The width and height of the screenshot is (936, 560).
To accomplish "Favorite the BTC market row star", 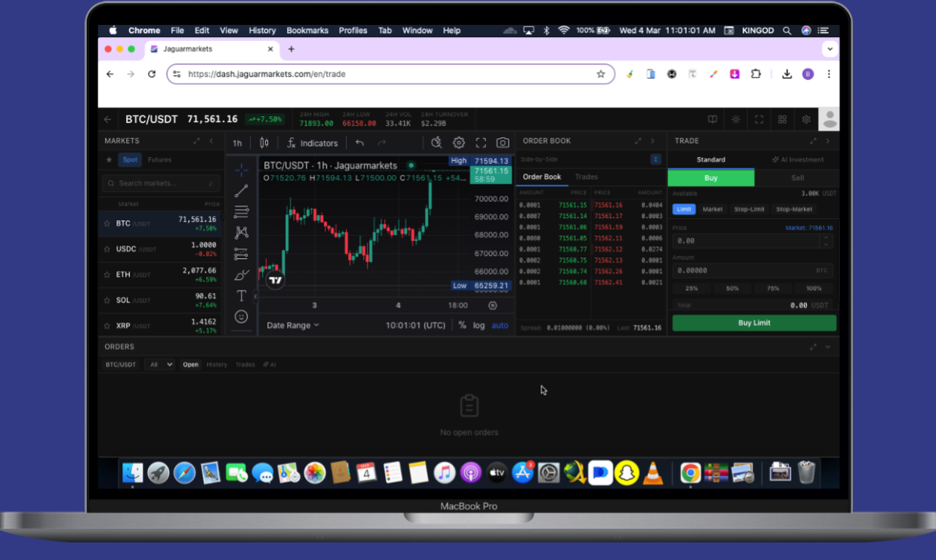I will coord(107,223).
